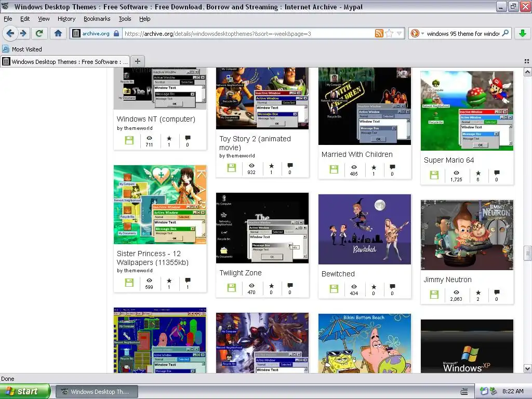Click the archive.org site identity icon
This screenshot has width=532, height=399.
coord(76,33)
